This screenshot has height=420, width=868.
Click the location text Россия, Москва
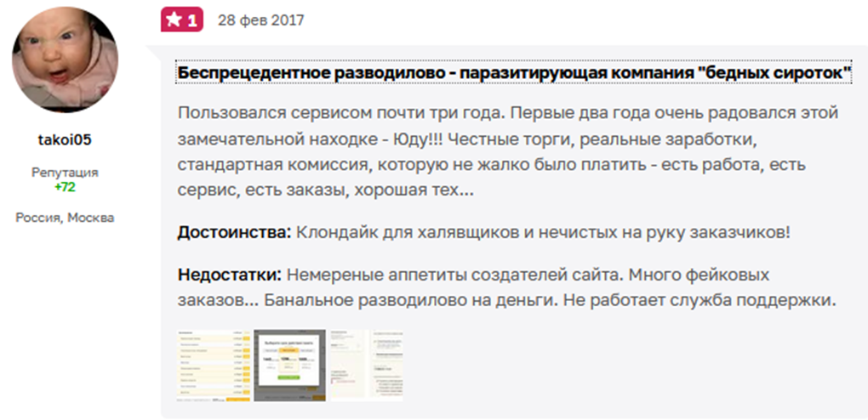pyautogui.click(x=65, y=218)
